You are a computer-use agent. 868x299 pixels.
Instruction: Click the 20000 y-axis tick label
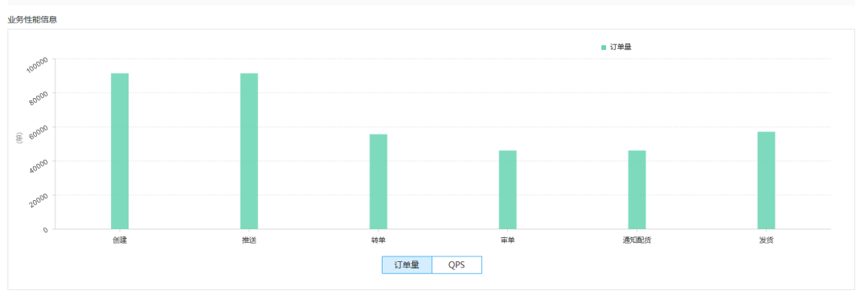point(39,202)
